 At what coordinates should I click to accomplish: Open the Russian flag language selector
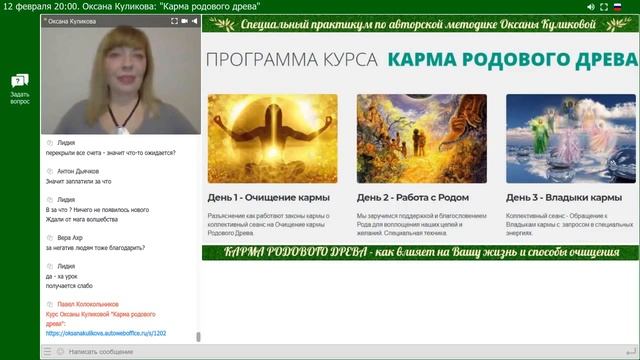tap(618, 7)
